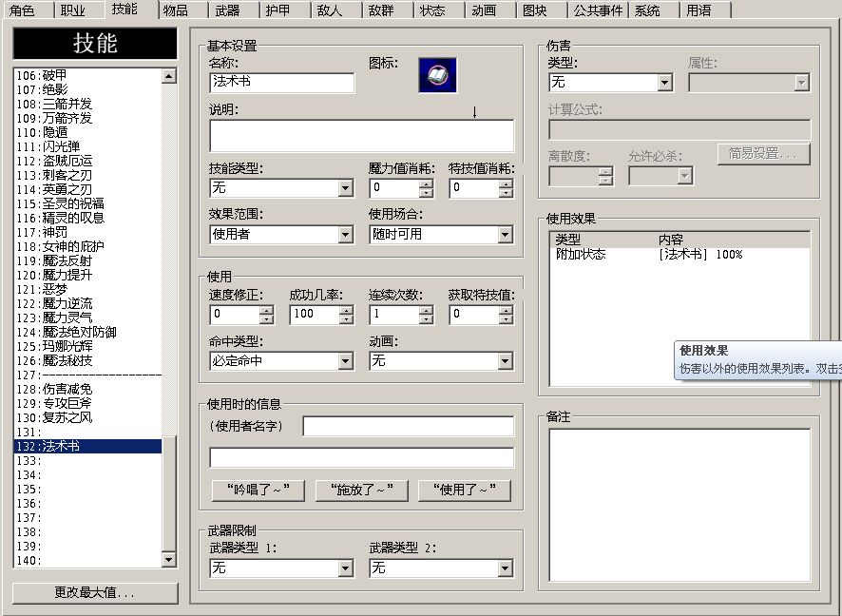Click skill list scrollbar up arrow
The width and height of the screenshot is (842, 616).
click(x=168, y=76)
